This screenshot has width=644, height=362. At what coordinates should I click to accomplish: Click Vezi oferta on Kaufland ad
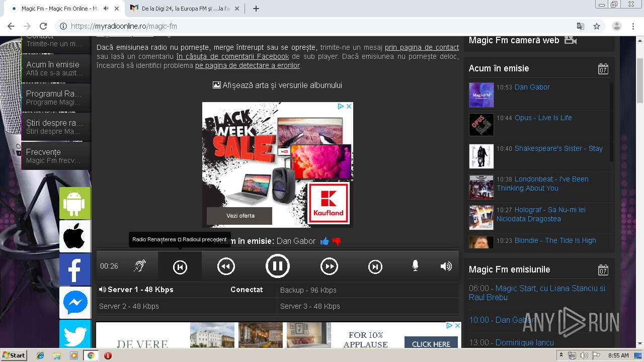(239, 216)
